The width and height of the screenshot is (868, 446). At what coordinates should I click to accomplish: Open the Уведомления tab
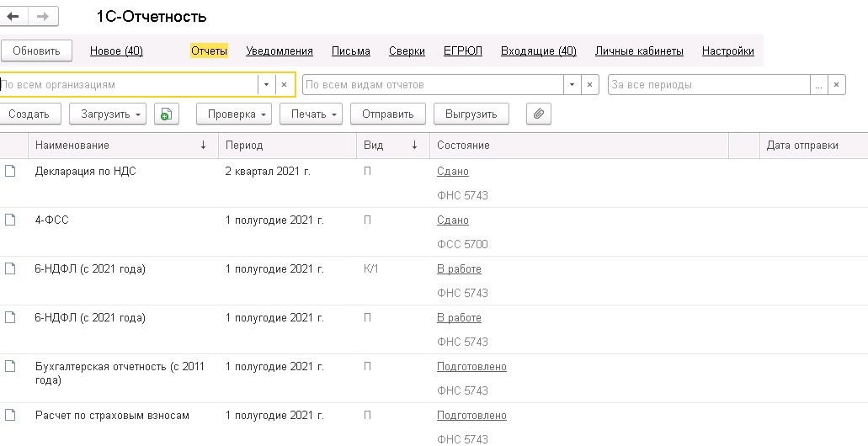click(x=280, y=50)
